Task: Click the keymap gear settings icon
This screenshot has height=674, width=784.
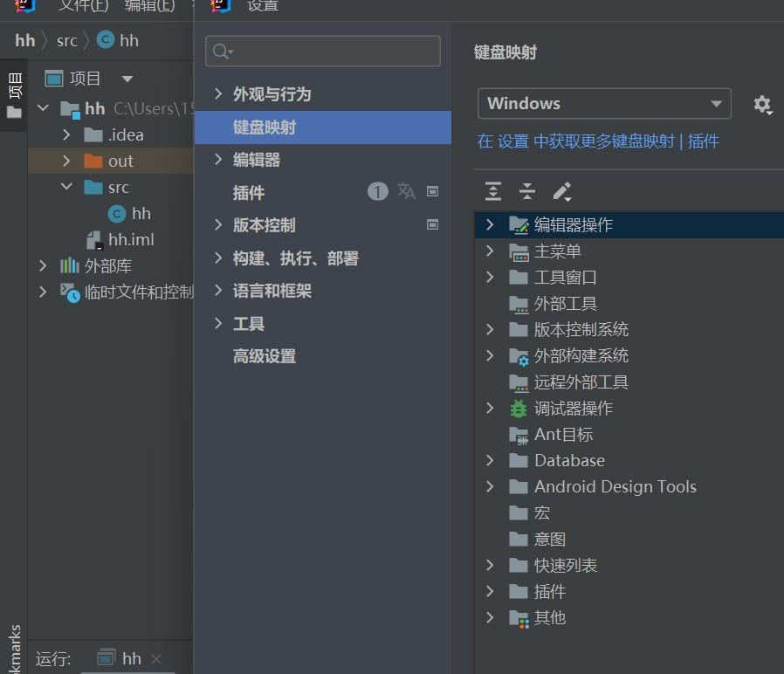Action: [x=762, y=105]
